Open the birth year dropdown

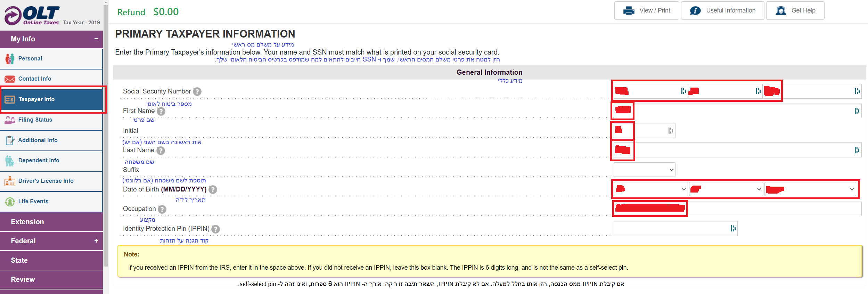click(810, 189)
